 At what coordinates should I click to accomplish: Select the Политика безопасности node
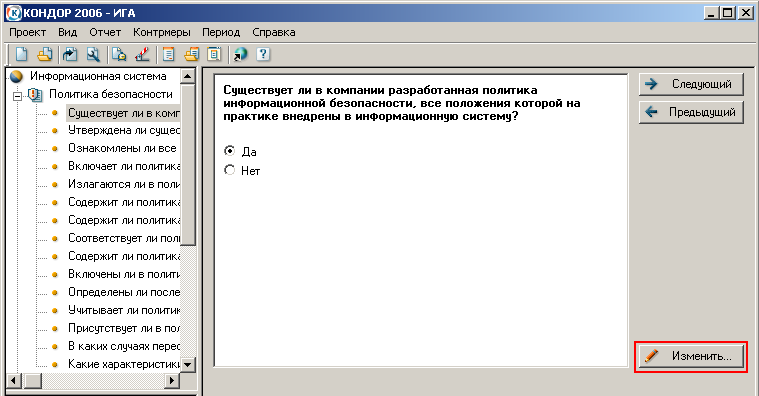pos(110,94)
